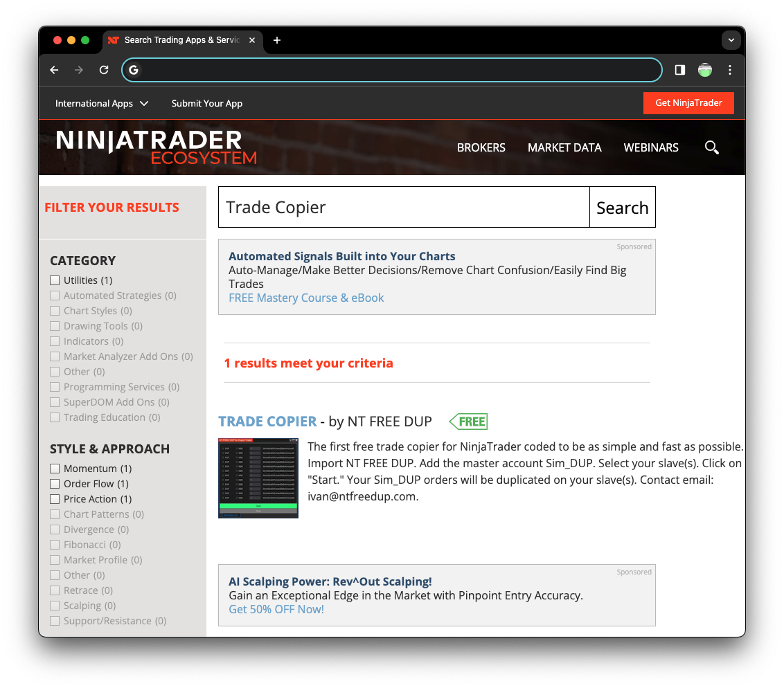Click the STYLE & APPROACH heading

coord(109,449)
